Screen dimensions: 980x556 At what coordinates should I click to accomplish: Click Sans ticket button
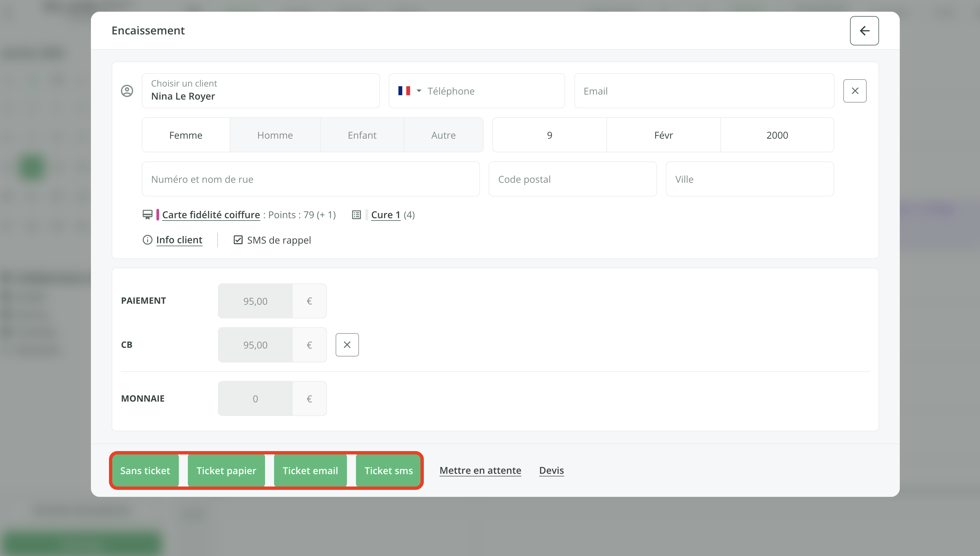(145, 470)
